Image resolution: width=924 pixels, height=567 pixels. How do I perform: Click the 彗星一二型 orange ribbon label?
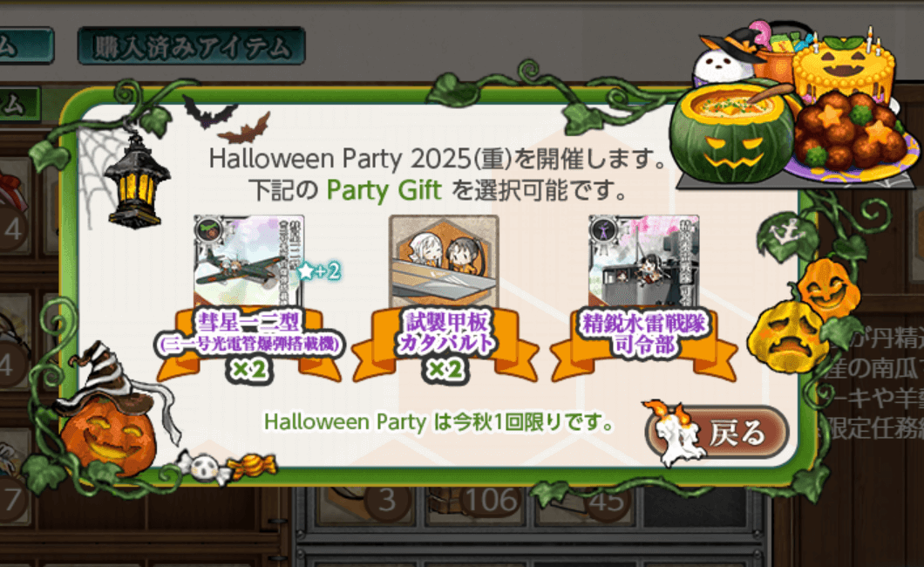point(248,345)
